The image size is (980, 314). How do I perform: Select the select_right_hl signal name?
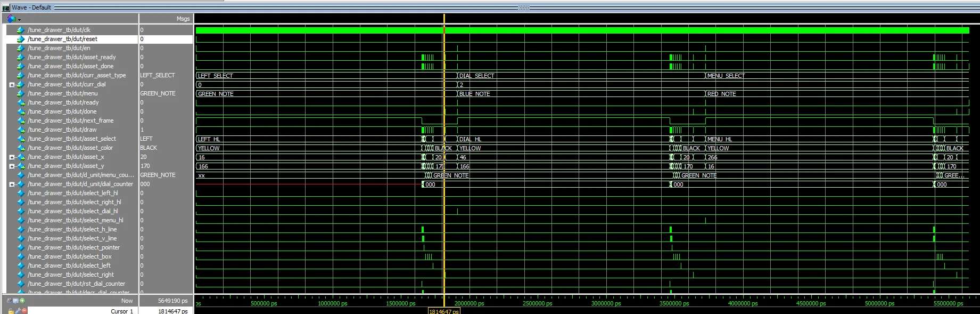click(75, 202)
